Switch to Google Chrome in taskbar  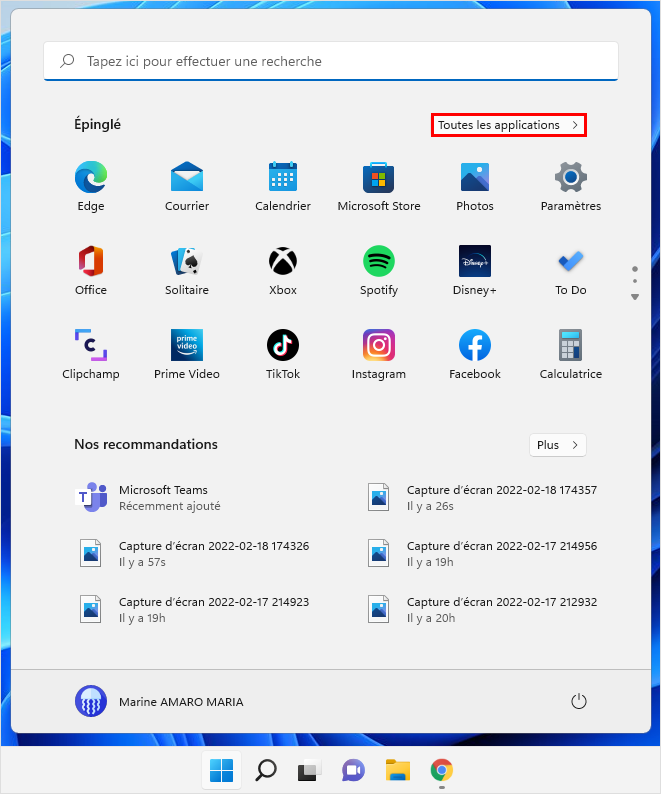tap(441, 770)
